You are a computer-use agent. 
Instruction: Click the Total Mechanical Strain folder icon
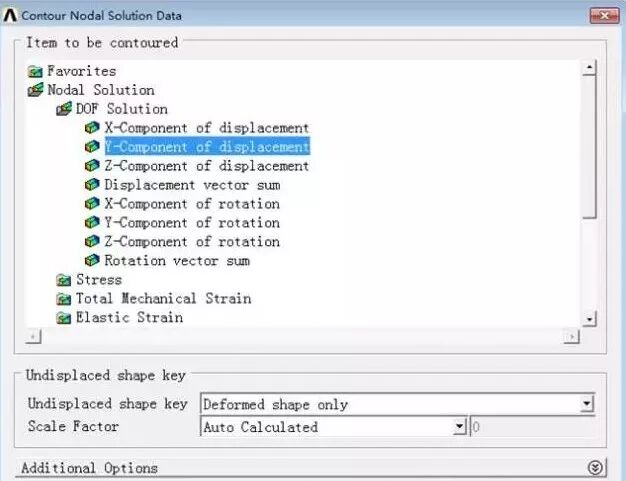tap(63, 299)
